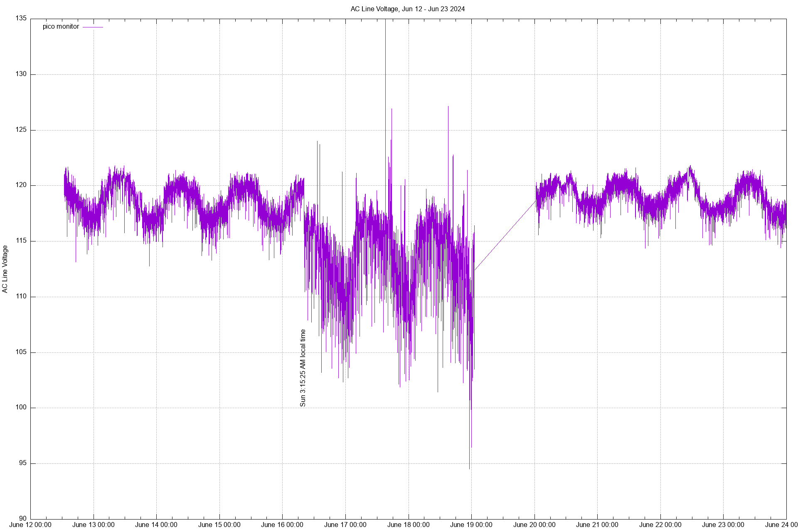Click x-axis label 'June 12 00:00'
798x532 pixels.
click(x=30, y=525)
